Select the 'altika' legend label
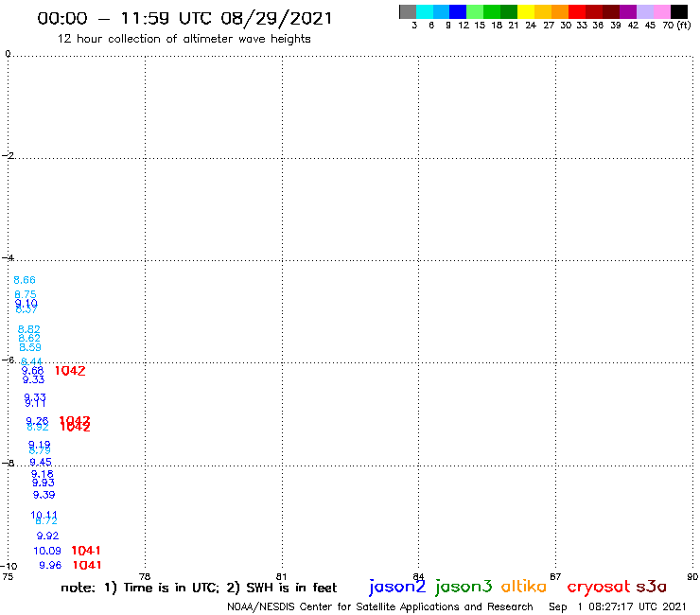 tap(524, 587)
